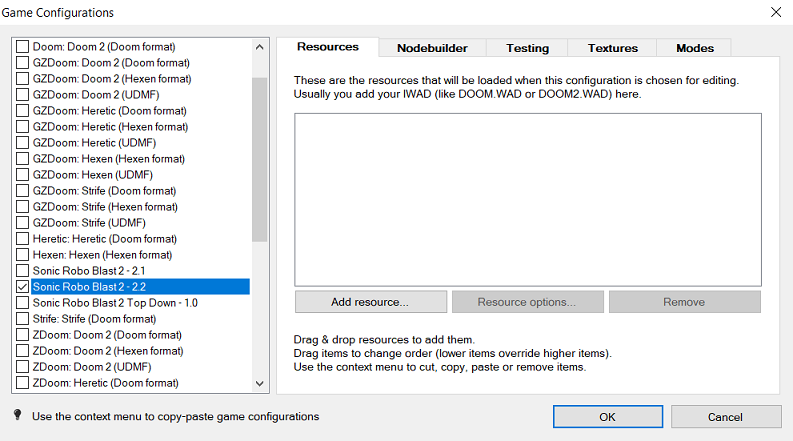Click the configuration list scroll up arrow

[259, 47]
